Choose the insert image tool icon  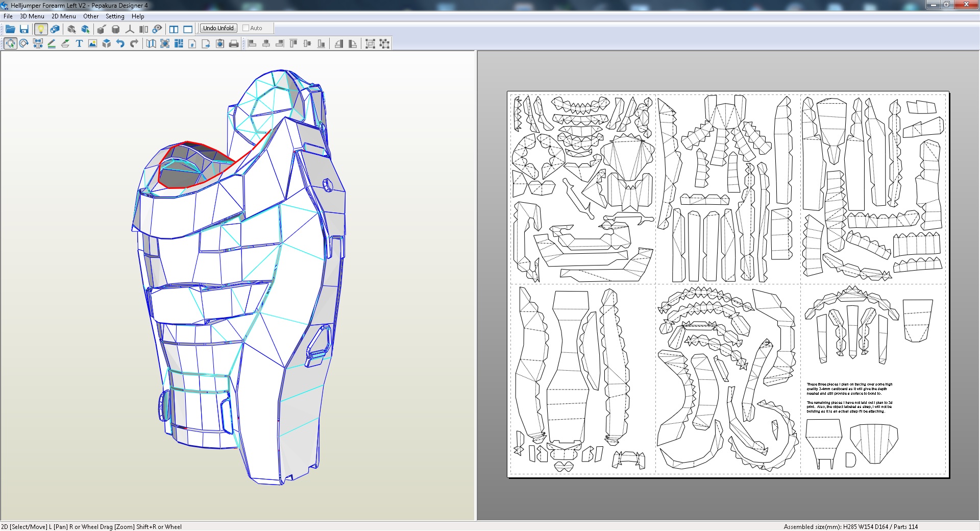(92, 44)
